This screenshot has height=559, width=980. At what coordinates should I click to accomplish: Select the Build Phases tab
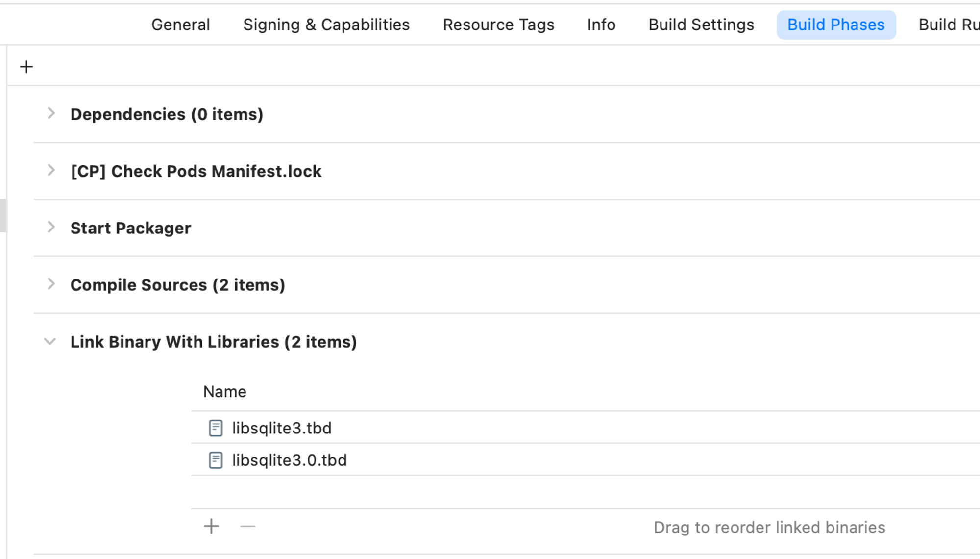[x=836, y=25]
